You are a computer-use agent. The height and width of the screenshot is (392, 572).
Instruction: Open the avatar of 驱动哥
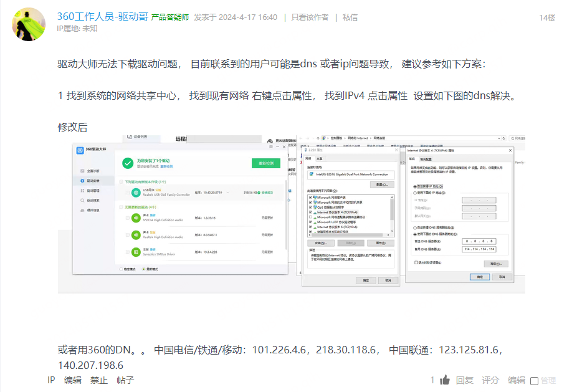(x=29, y=24)
